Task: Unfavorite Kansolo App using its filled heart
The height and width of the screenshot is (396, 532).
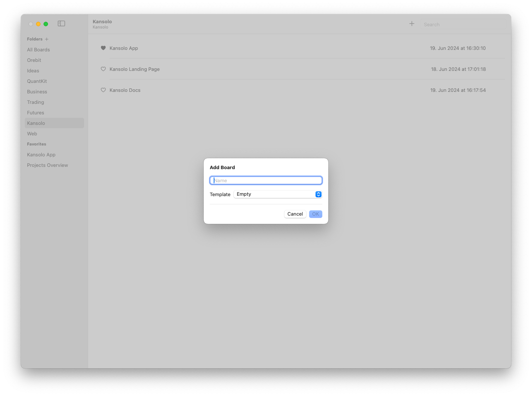Action: (x=103, y=48)
